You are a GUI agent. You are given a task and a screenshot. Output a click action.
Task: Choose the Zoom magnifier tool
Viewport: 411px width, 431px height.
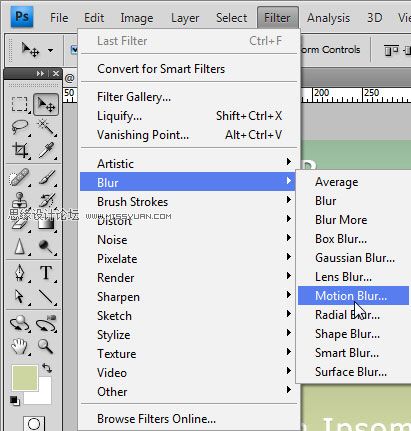point(46,346)
